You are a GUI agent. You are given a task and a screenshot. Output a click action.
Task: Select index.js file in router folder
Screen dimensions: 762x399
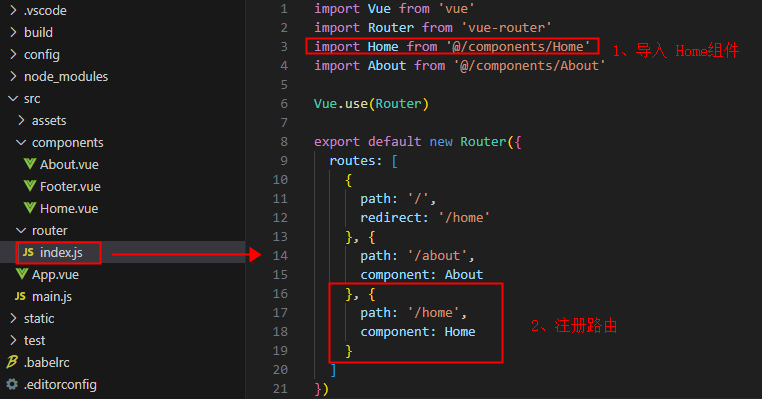click(61, 253)
